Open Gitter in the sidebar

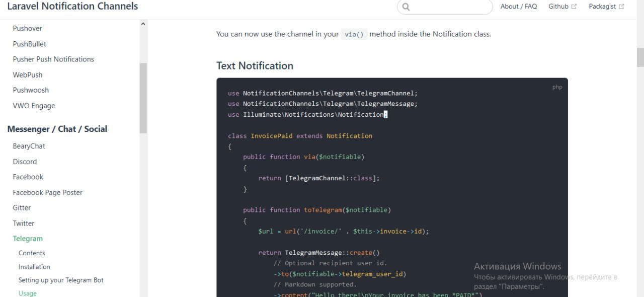pyautogui.click(x=22, y=207)
